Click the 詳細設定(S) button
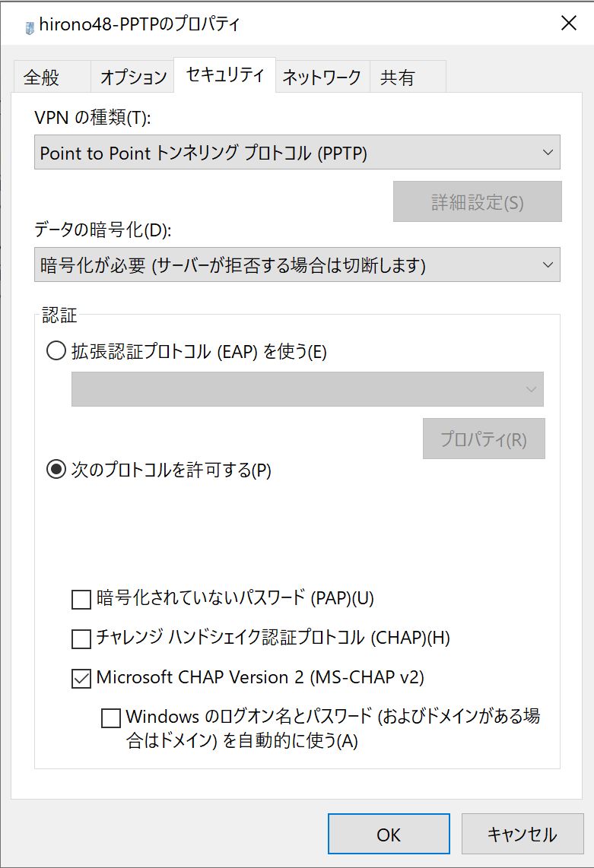 477,202
